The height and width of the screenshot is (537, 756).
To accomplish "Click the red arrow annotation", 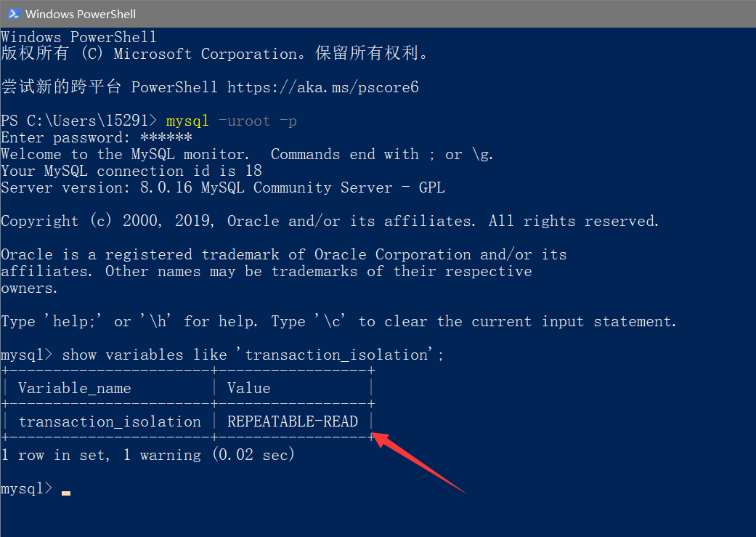I will 418,462.
